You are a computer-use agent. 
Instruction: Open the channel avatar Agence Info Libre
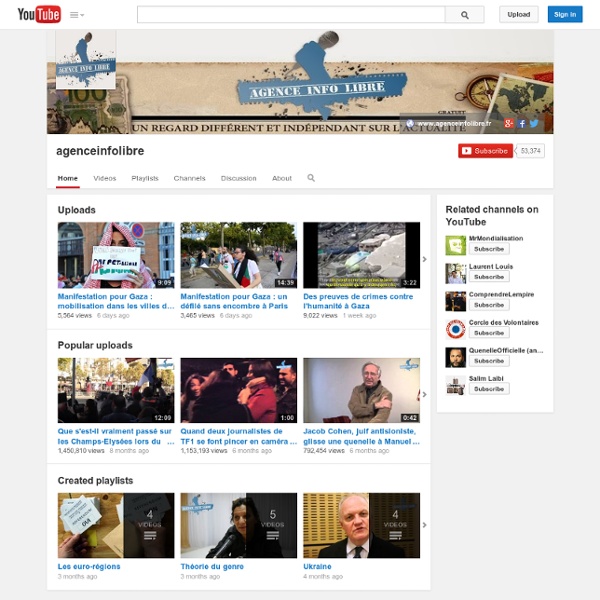86,59
